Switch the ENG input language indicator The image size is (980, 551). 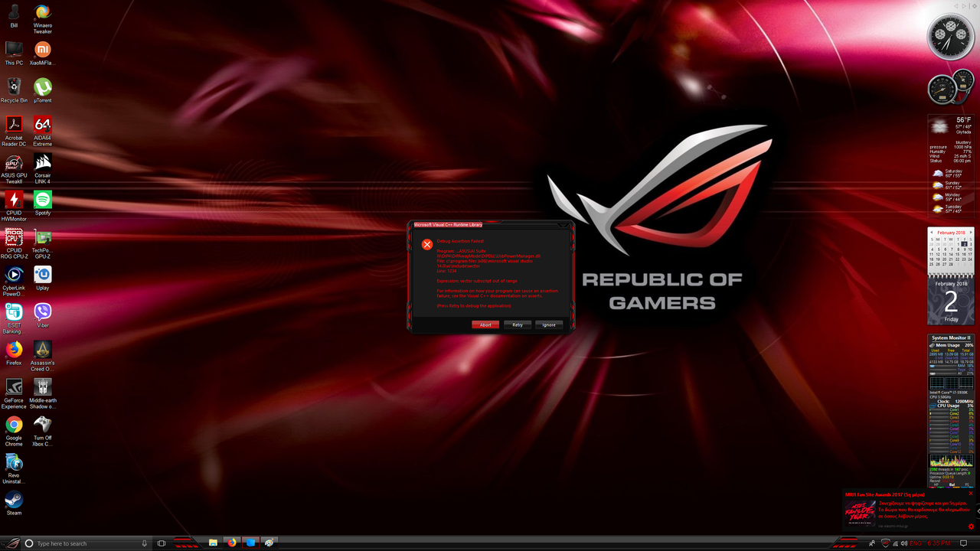tap(916, 543)
